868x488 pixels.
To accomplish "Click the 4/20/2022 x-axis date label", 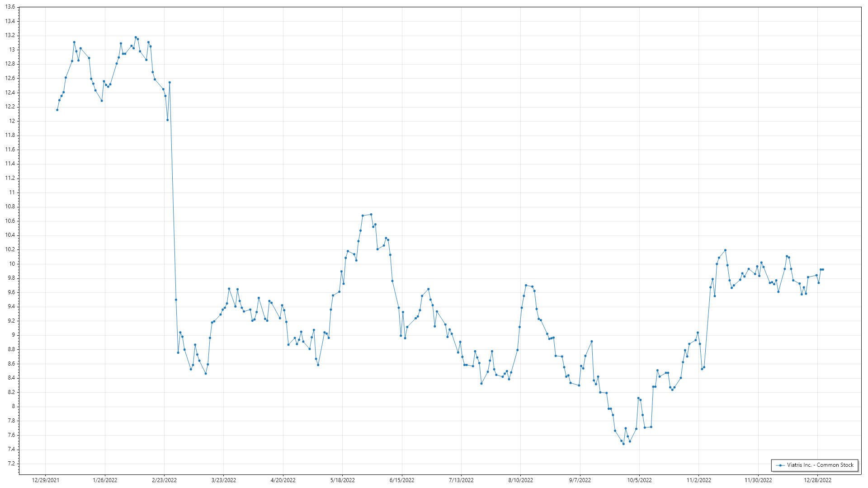I will (283, 480).
